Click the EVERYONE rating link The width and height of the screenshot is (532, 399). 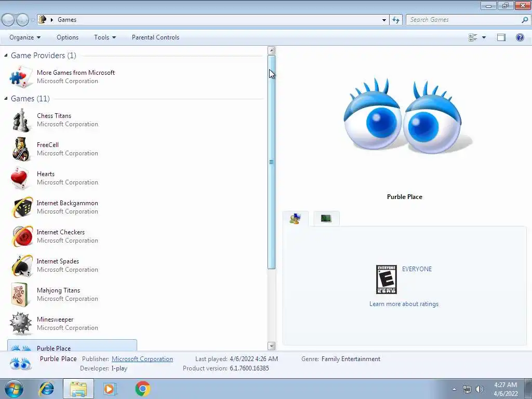click(x=417, y=269)
